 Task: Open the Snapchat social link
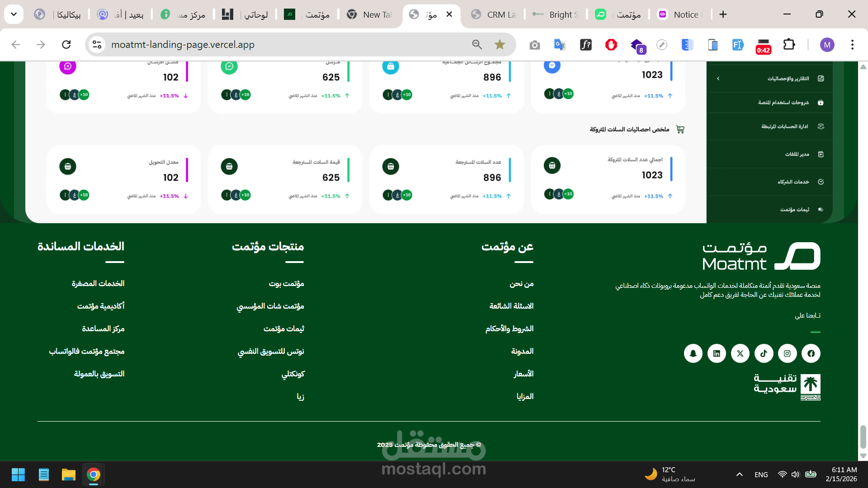[693, 353]
